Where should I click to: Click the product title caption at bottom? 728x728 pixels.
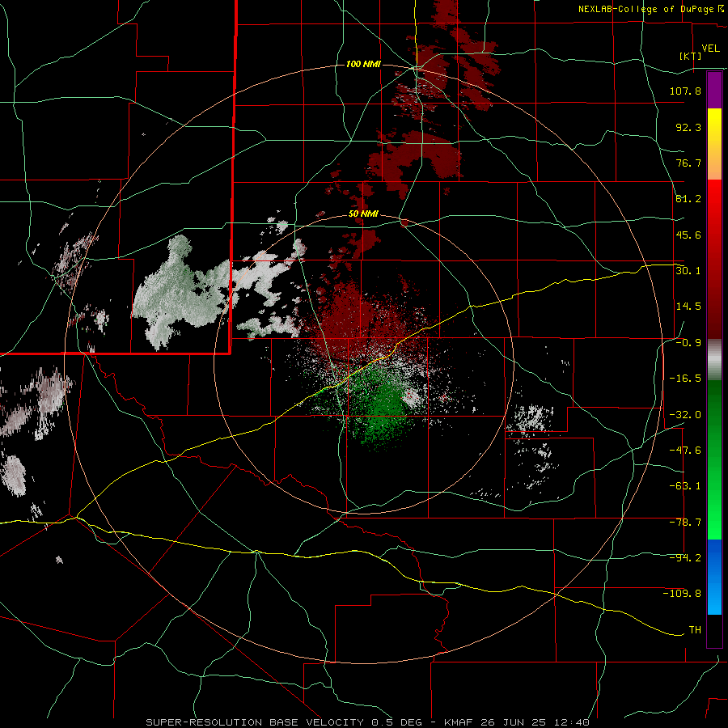[x=368, y=722]
